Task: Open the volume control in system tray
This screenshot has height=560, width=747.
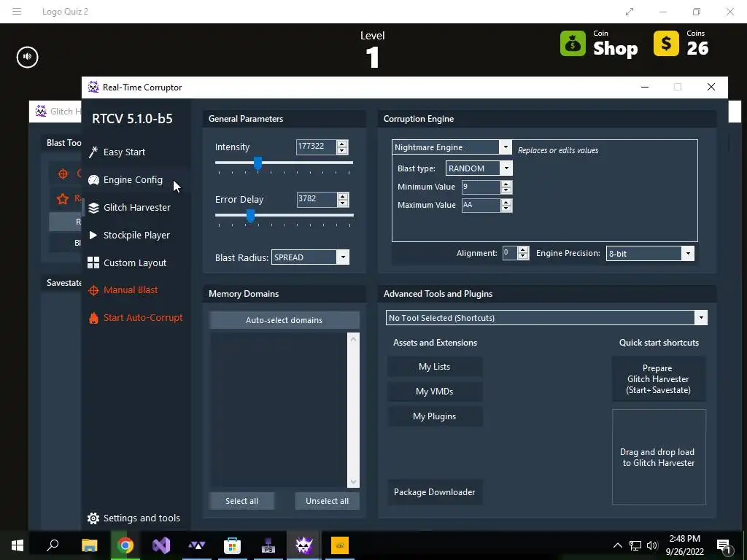Action: coord(652,545)
